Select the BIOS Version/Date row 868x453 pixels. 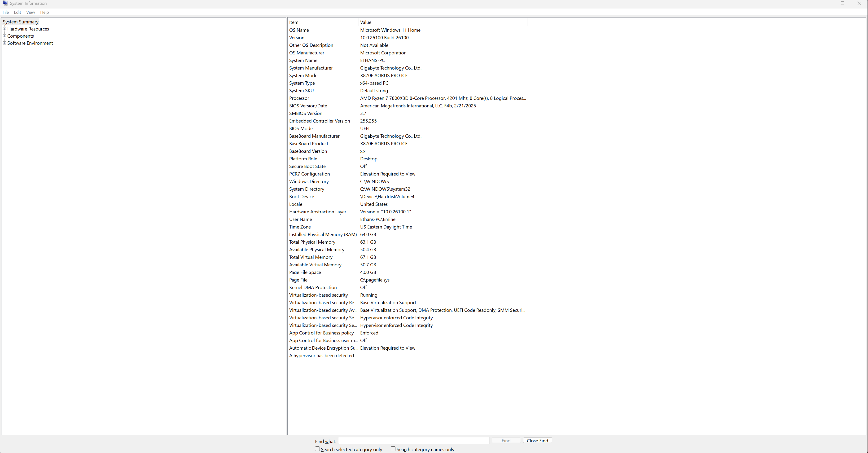coord(407,106)
